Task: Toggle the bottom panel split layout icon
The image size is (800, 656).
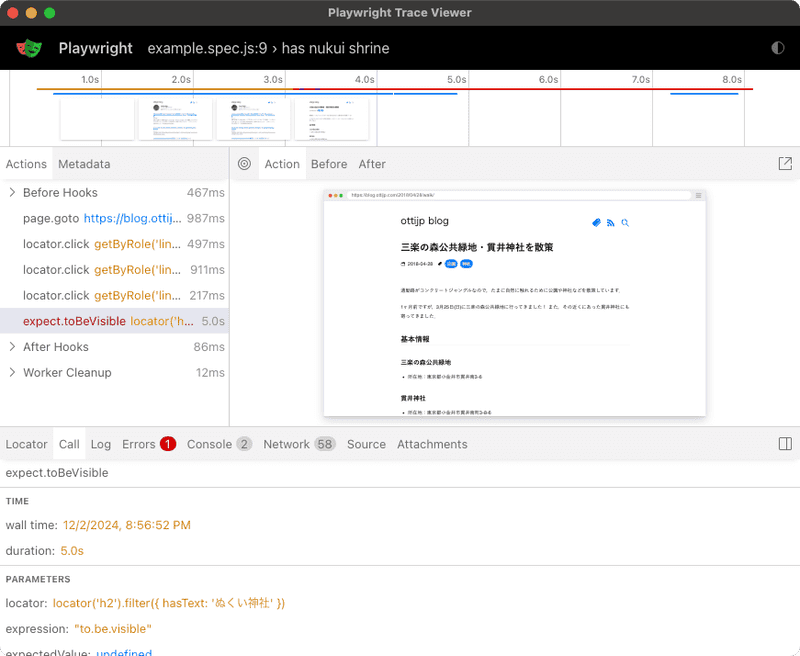Action: tap(785, 444)
